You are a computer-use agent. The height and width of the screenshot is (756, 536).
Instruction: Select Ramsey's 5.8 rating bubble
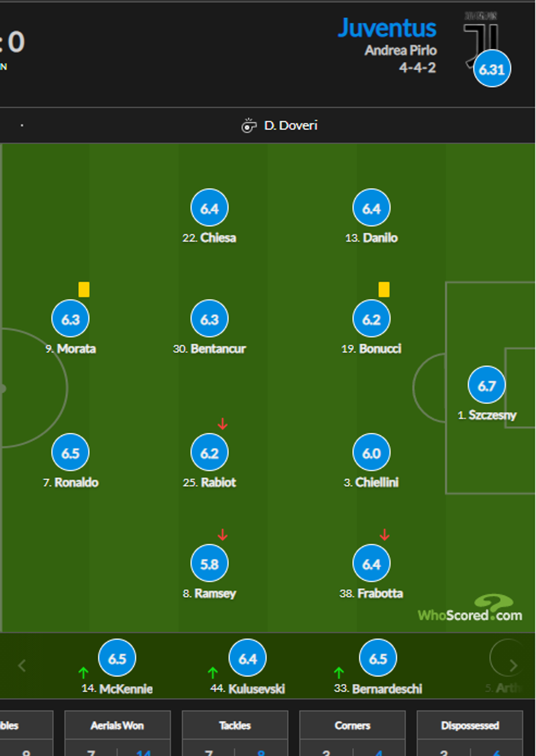209,564
